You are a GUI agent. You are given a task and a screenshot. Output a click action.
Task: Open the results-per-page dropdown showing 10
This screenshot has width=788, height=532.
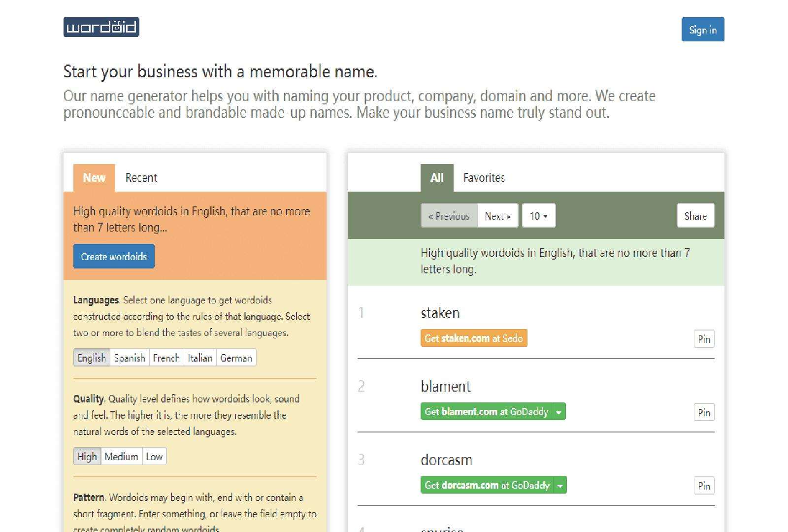(x=538, y=216)
